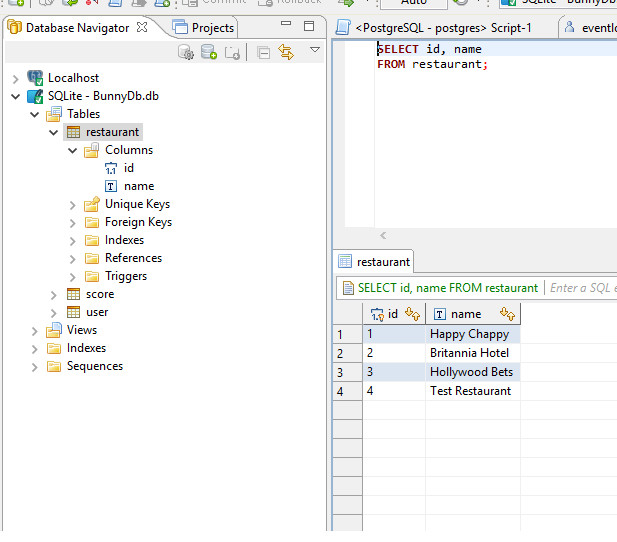This screenshot has width=617, height=542.
Task: Select row header number 3 in results
Action: 347,372
